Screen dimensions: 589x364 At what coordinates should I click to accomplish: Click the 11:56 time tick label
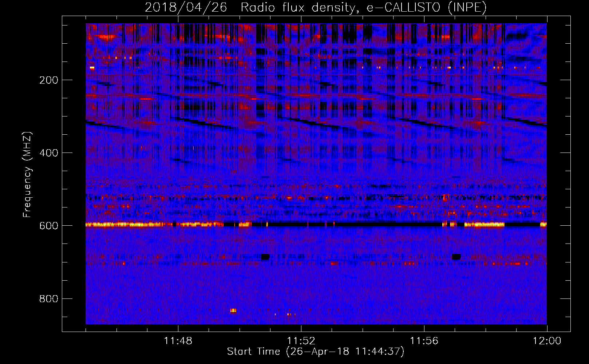pyautogui.click(x=424, y=341)
